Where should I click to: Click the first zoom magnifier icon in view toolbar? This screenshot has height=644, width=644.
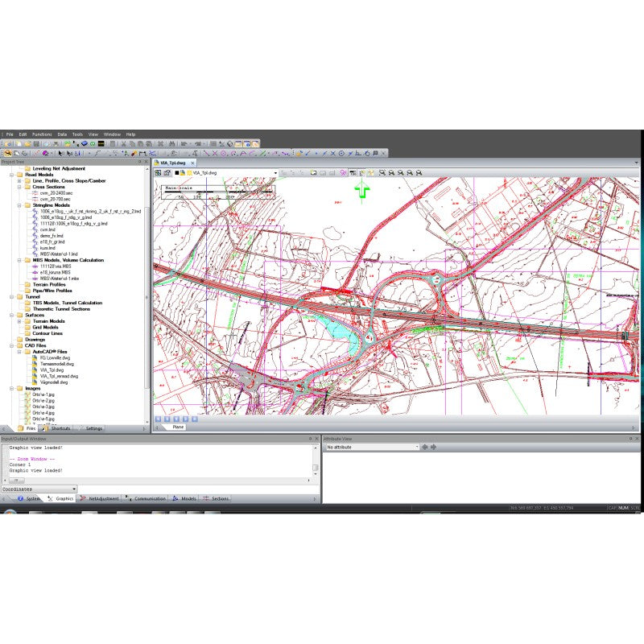(x=381, y=173)
